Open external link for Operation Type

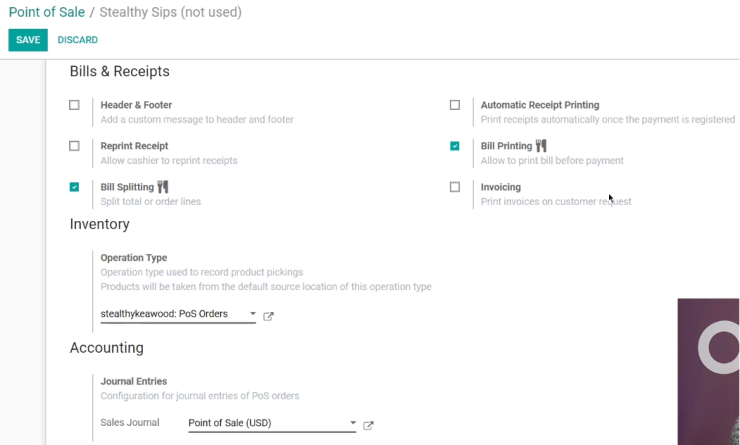pos(268,316)
